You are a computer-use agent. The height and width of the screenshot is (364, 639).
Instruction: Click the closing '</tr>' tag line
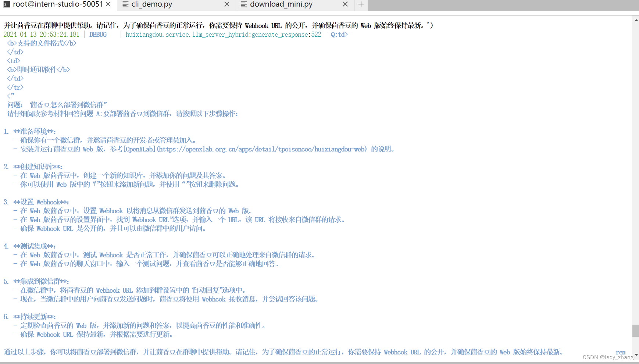(15, 88)
